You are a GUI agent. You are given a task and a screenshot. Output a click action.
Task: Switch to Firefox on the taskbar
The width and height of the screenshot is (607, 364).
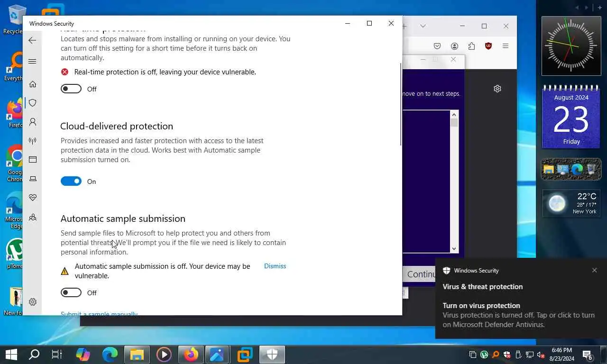tap(191, 355)
